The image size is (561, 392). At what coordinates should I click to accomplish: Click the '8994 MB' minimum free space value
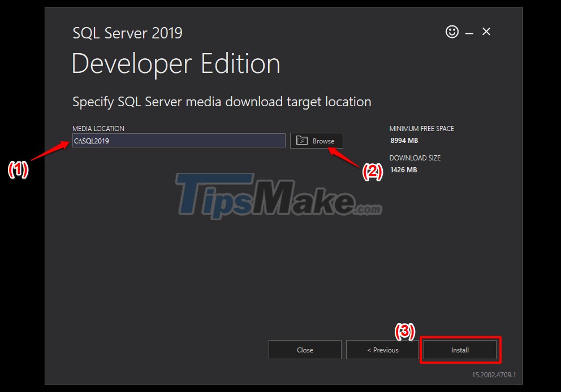click(404, 141)
